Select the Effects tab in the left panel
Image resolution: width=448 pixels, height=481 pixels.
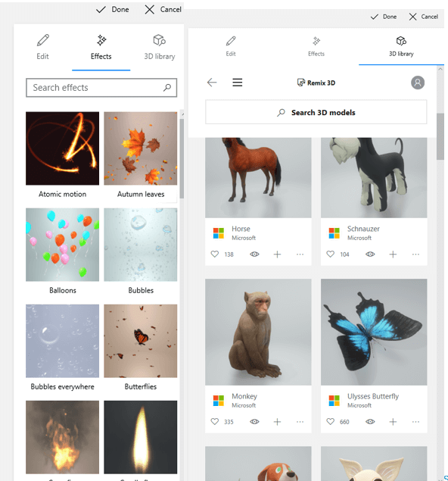click(x=101, y=47)
